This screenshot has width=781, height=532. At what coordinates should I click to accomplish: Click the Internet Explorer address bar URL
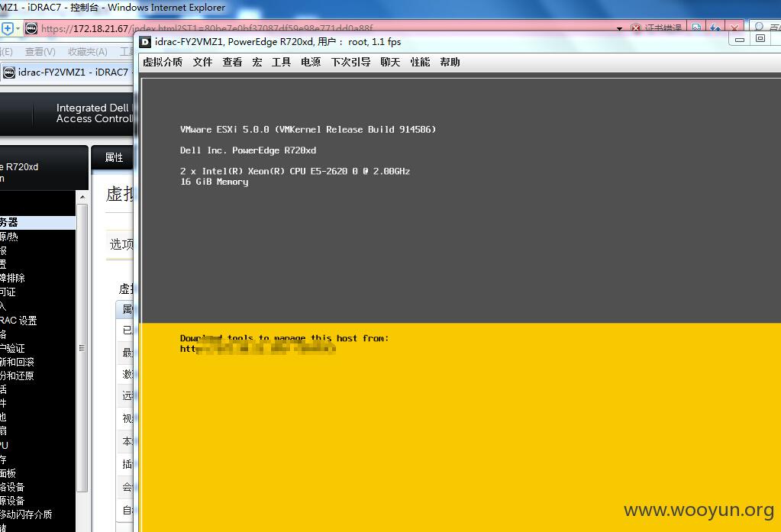(x=207, y=28)
